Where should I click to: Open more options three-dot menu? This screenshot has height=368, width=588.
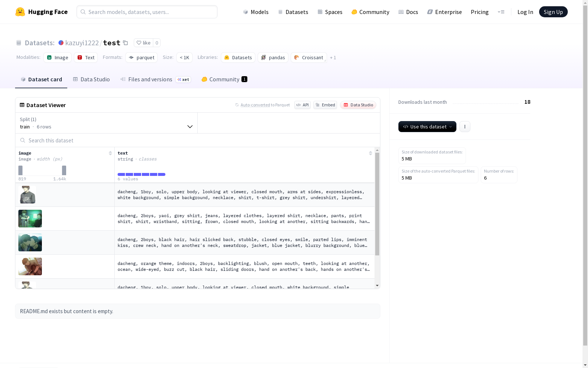(465, 127)
